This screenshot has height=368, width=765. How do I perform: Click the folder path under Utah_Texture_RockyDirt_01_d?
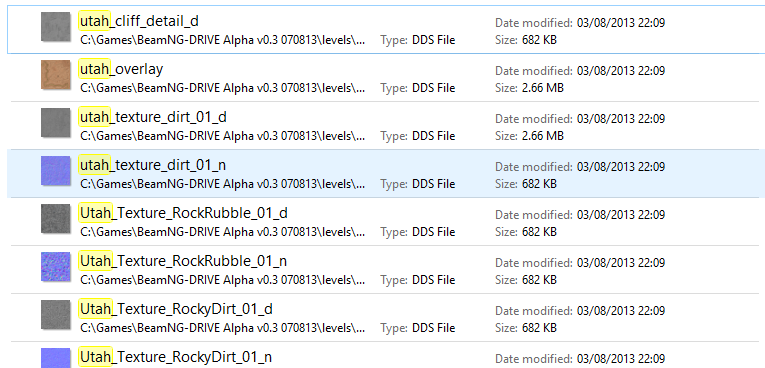pyautogui.click(x=223, y=327)
